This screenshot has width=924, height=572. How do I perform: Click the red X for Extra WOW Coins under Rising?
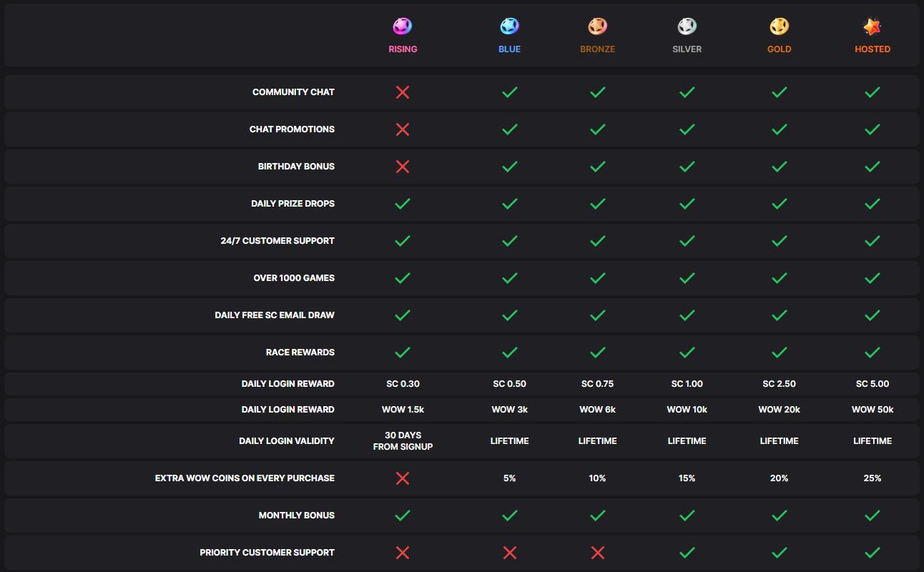point(403,478)
